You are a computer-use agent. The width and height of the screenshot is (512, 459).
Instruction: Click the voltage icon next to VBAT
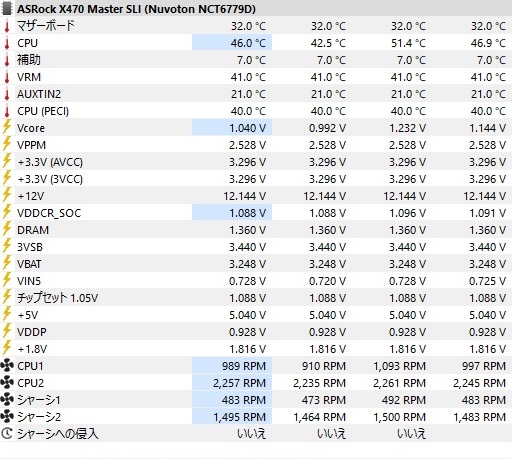(x=7, y=263)
